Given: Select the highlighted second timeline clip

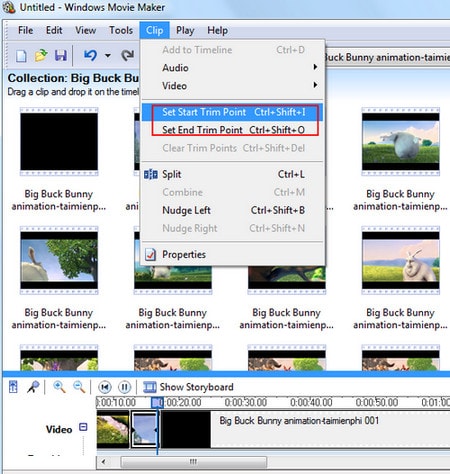Looking at the screenshot, I should pos(144,429).
